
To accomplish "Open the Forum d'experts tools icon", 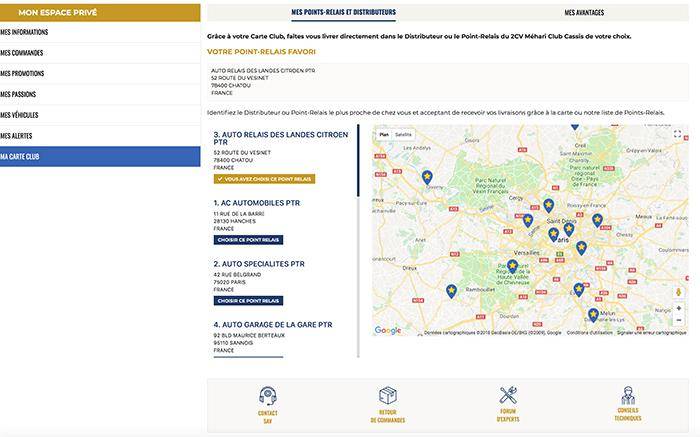I will click(508, 395).
